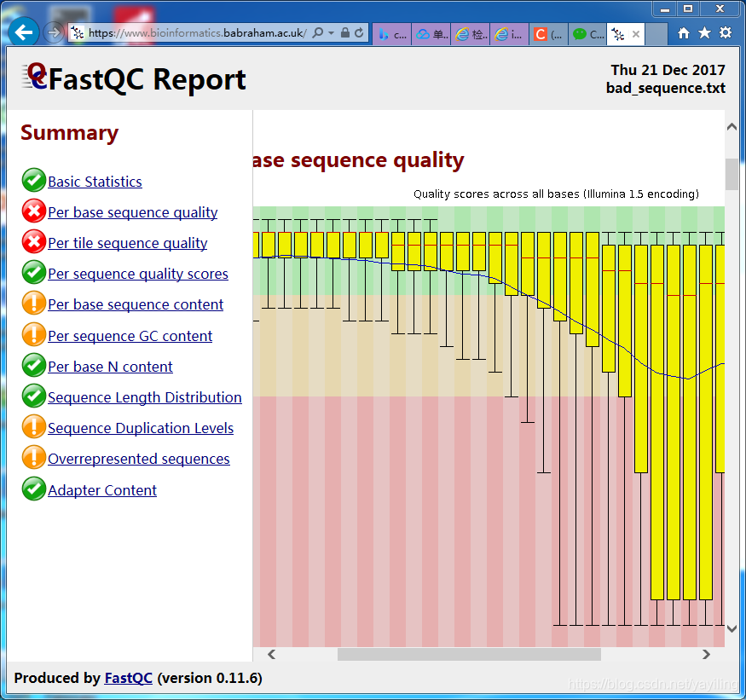
Task: Open a new tab button
Action: (656, 34)
